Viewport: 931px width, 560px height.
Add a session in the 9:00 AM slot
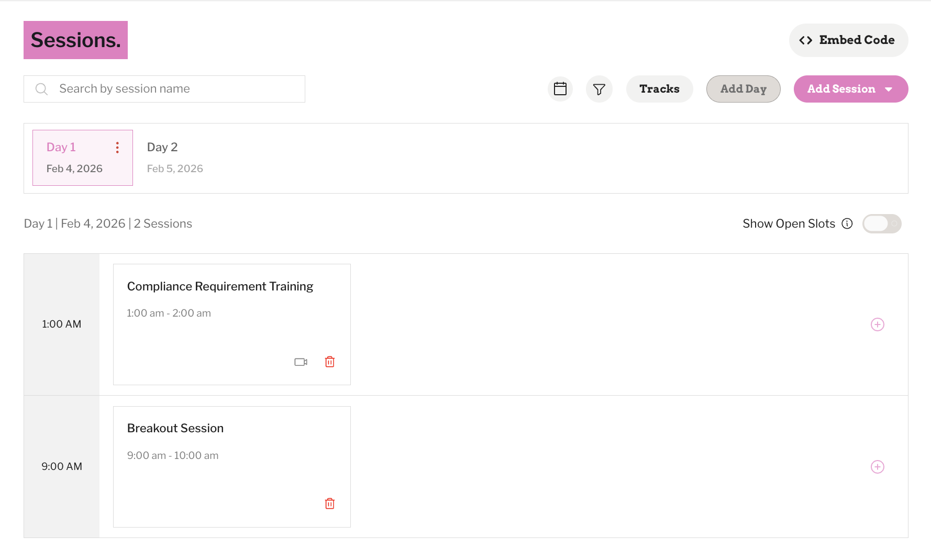pyautogui.click(x=878, y=467)
